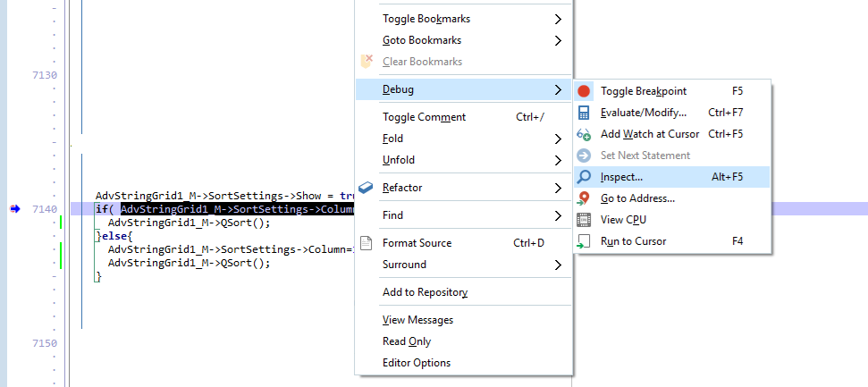This screenshot has height=387, width=868.
Task: Click the Run to Cursor icon
Action: pos(584,241)
